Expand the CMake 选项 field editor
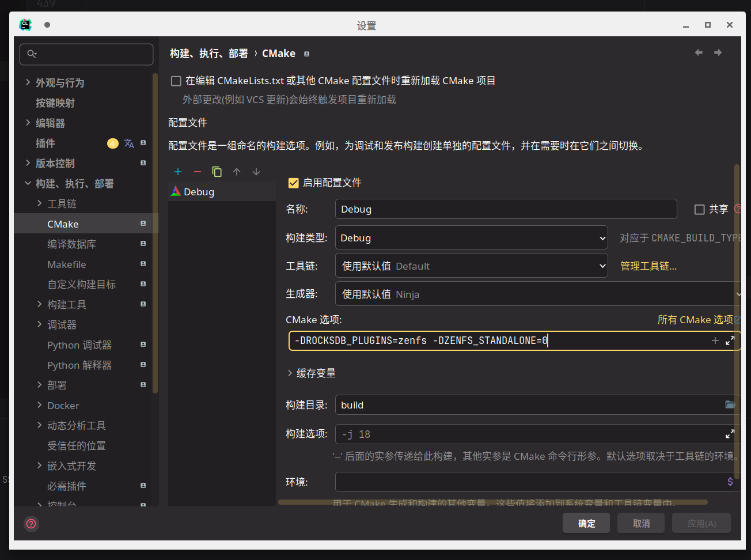The width and height of the screenshot is (751, 560). (730, 340)
